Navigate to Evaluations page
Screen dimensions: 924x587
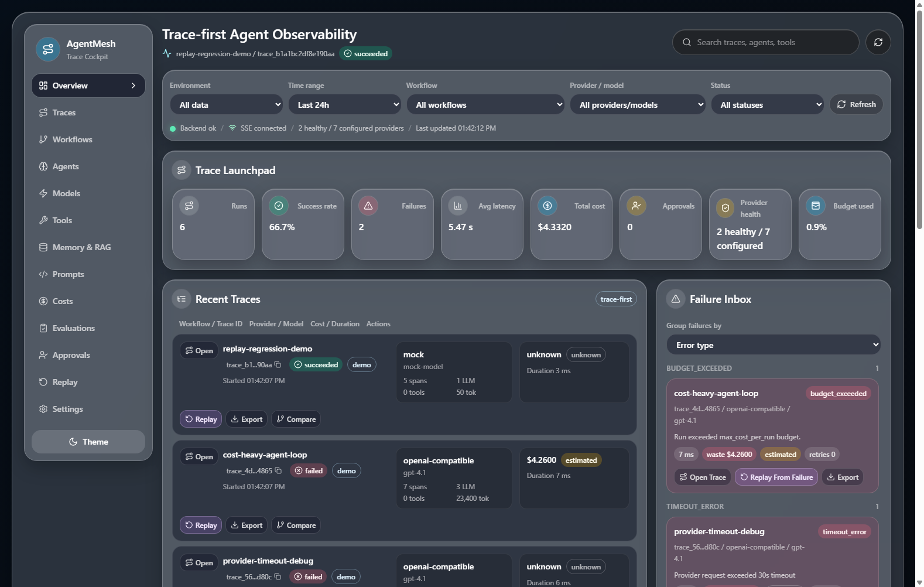pos(88,328)
